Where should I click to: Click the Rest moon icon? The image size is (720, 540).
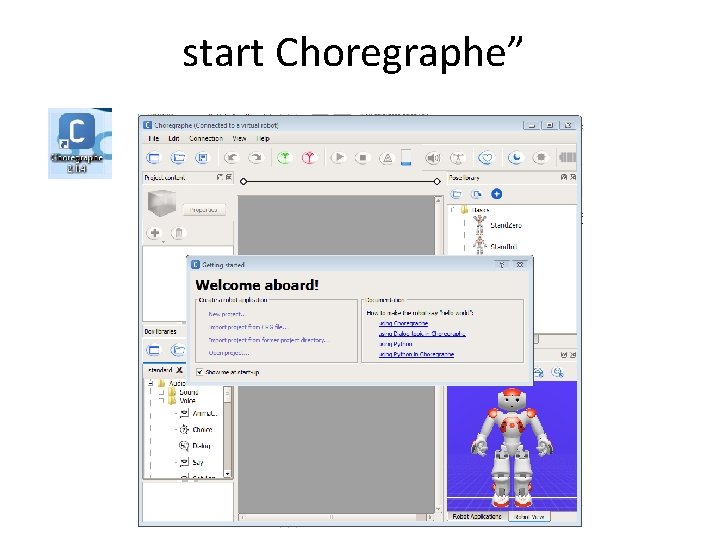coord(516,158)
